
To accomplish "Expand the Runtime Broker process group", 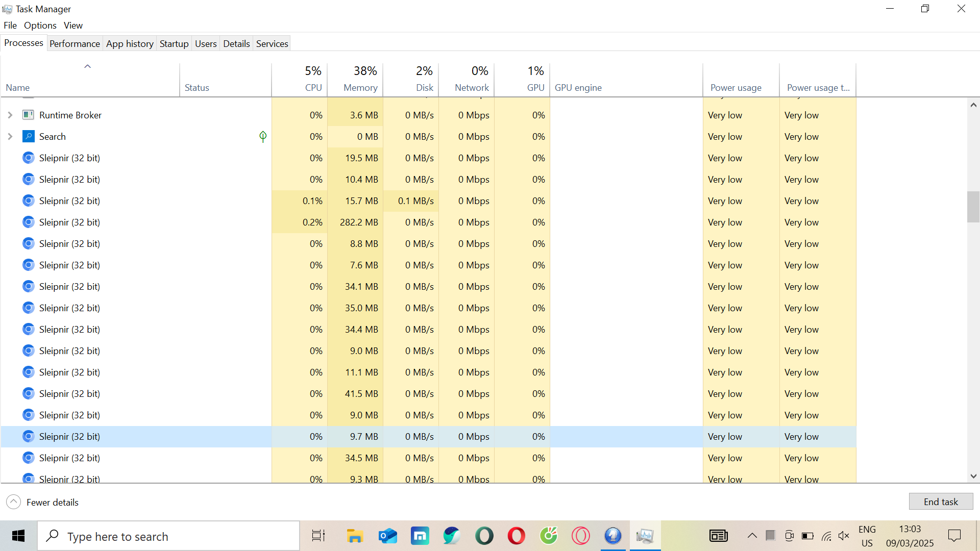I will (x=10, y=115).
